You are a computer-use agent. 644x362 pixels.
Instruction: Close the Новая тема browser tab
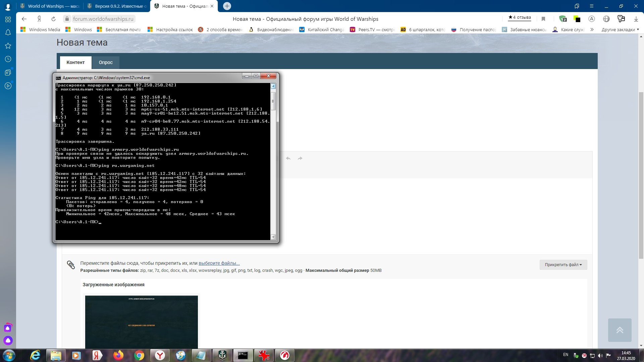pos(212,6)
